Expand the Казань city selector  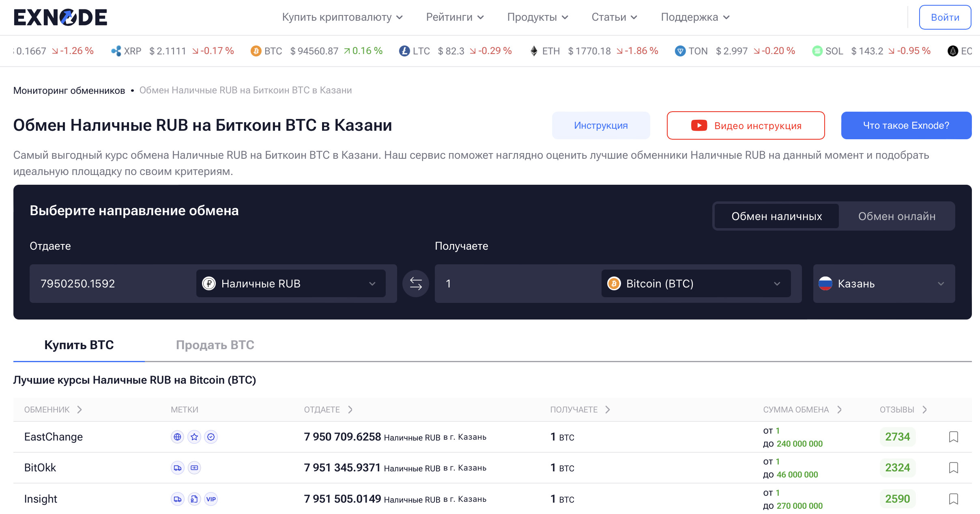tap(883, 283)
